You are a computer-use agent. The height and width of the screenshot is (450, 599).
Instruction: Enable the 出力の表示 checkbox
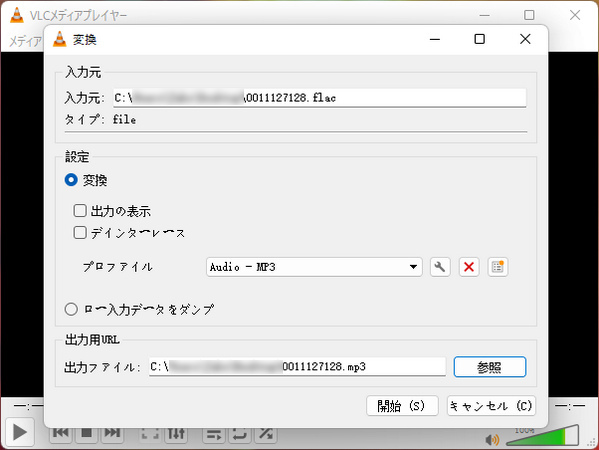(80, 210)
